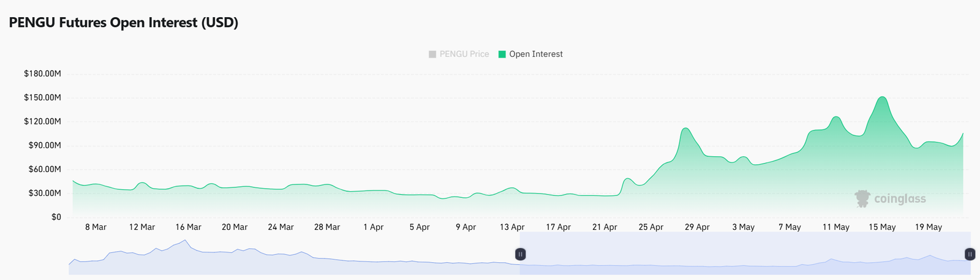
Task: Click the 21 Apr x-axis date label
Action: tap(605, 227)
